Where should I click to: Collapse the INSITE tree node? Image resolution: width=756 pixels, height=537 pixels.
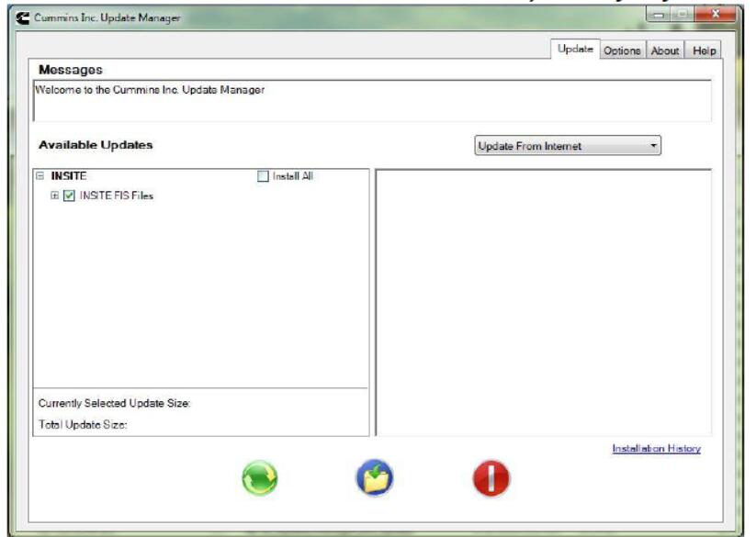click(x=40, y=176)
